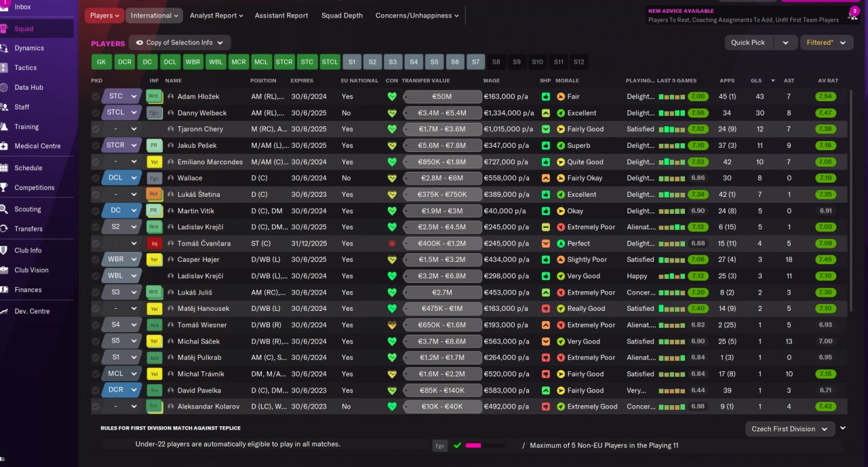Open the Training sidebar icon
868x467 pixels.
[x=4, y=127]
